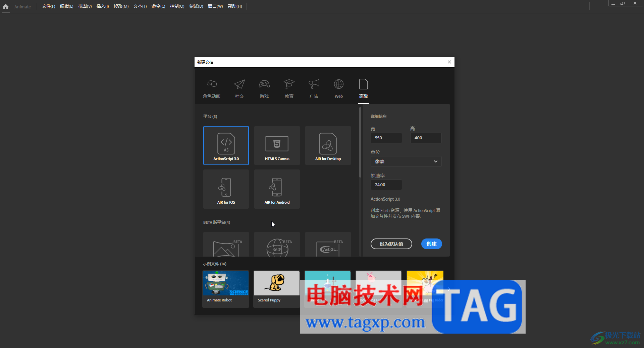Click the 设为默认值 button
This screenshot has height=348, width=644.
pyautogui.click(x=391, y=244)
